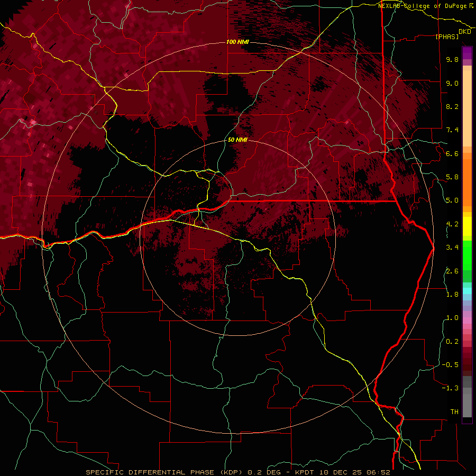Click the 1.0 value on the scale
The height and width of the screenshot is (476, 476).
coord(452,318)
